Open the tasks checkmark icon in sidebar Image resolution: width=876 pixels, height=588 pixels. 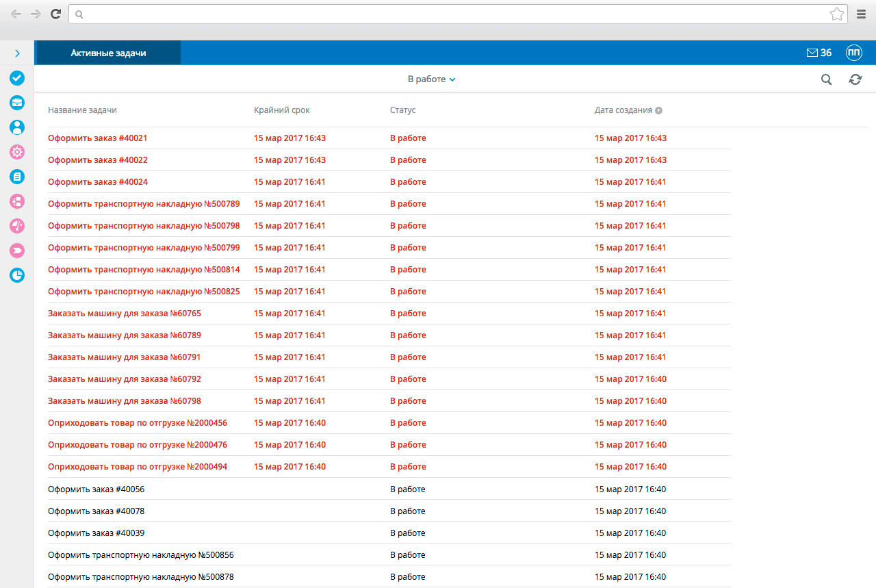(x=17, y=78)
